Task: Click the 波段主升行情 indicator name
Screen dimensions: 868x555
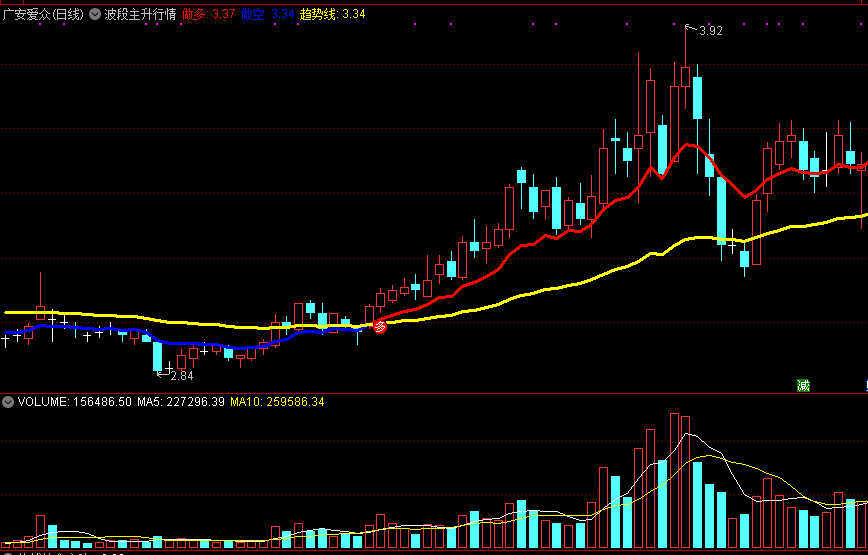Action: (x=140, y=14)
